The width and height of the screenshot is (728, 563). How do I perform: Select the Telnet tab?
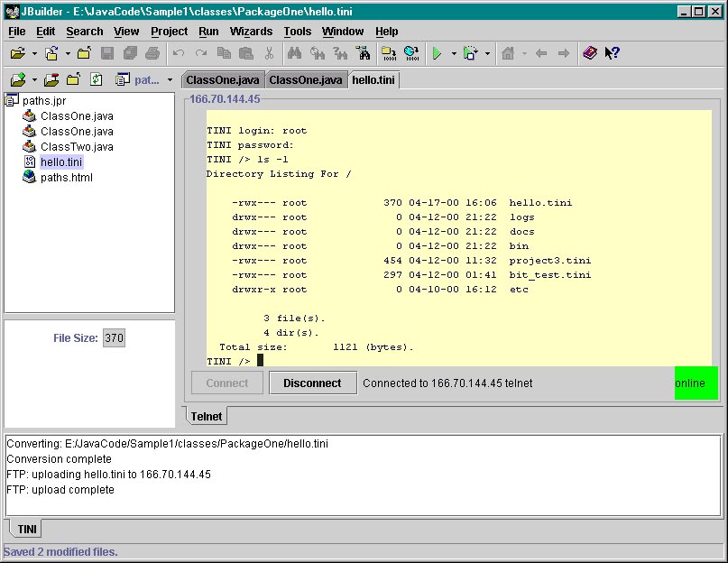pyautogui.click(x=207, y=417)
